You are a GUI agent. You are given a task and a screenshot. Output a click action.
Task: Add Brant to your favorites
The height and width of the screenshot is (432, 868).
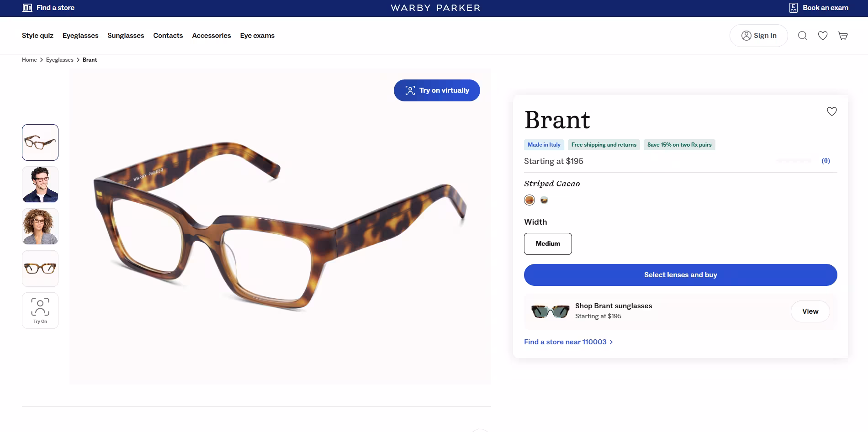831,111
